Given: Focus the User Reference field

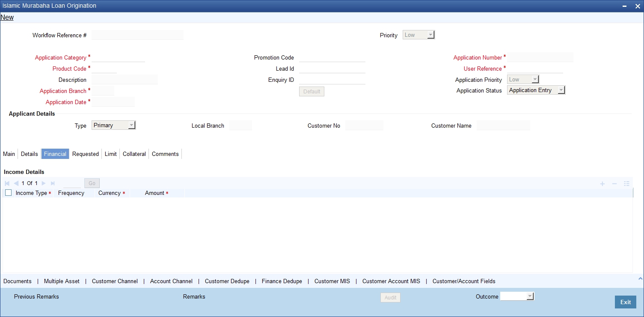Looking at the screenshot, I should click(535, 69).
